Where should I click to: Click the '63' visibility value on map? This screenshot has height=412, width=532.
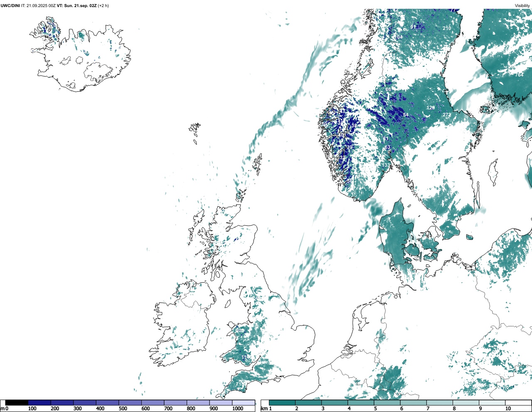[388, 148]
